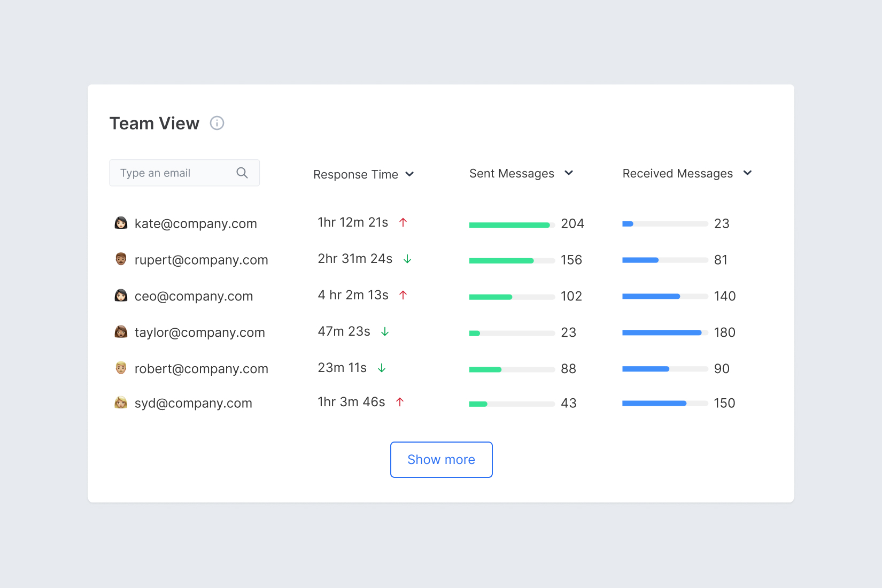Select rupert@company.com's email link
Viewport: 882px width, 588px height.
[202, 259]
